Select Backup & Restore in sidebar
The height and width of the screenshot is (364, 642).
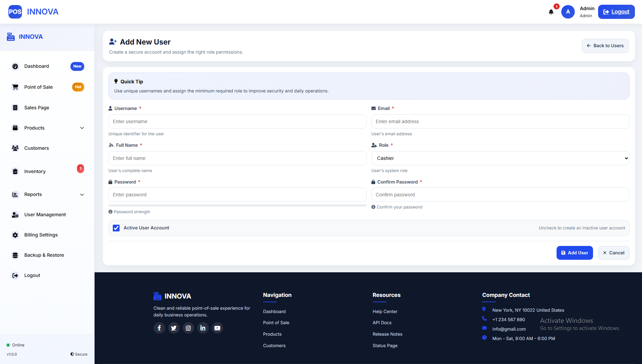click(44, 255)
